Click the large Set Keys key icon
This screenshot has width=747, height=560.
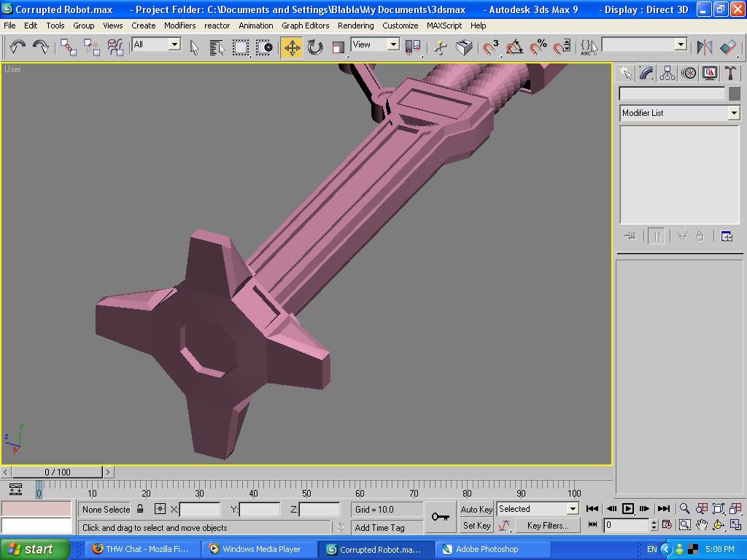click(440, 517)
